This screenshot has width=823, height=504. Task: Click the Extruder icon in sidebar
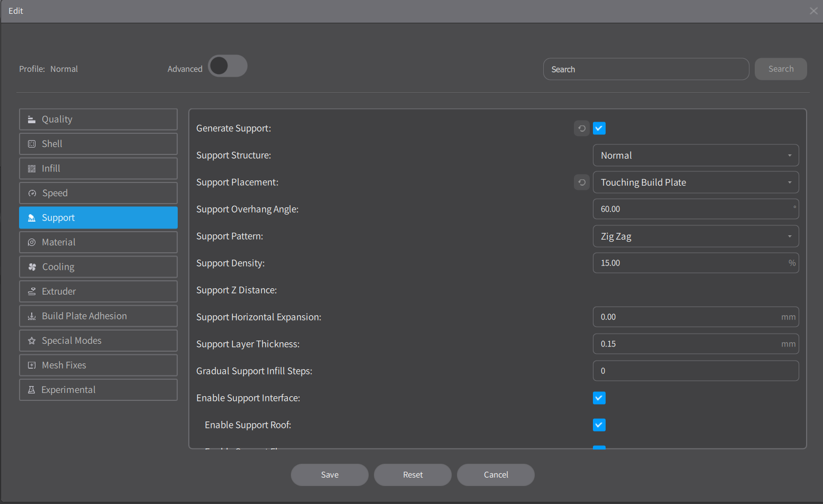click(32, 291)
